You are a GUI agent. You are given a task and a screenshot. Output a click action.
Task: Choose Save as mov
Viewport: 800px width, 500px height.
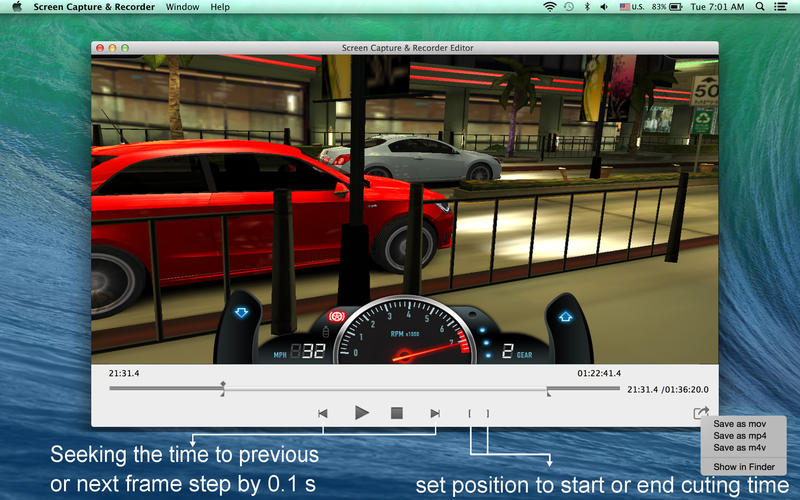pyautogui.click(x=740, y=423)
